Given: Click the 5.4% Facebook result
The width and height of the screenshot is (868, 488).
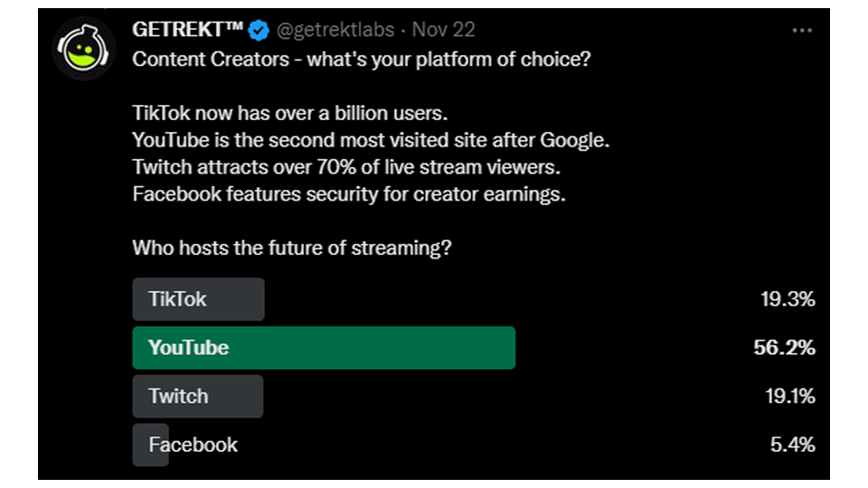Looking at the screenshot, I should click(x=793, y=445).
